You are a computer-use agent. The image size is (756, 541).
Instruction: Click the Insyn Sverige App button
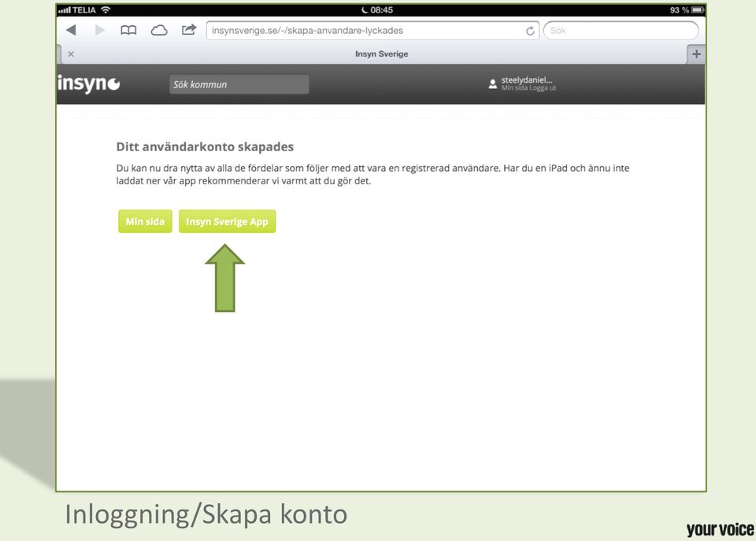227,221
